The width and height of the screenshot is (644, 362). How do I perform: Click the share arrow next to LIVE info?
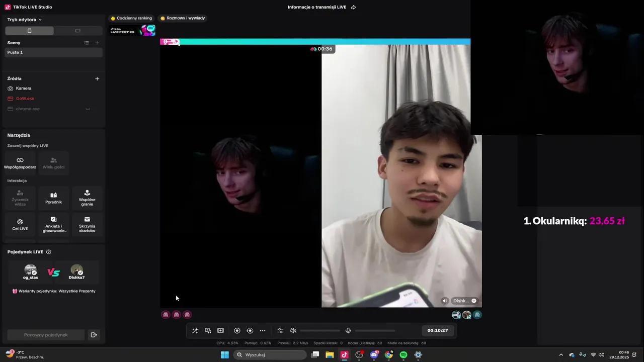(x=353, y=7)
